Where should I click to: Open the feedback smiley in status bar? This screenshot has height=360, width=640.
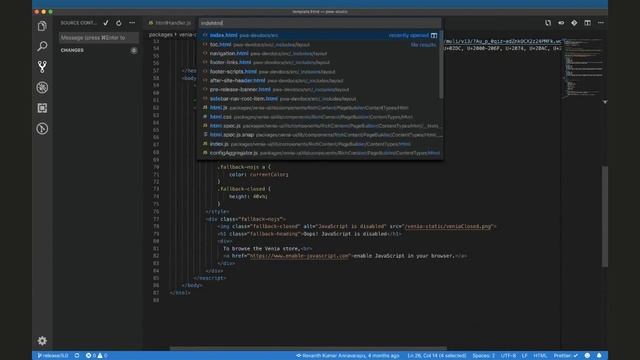point(587,356)
